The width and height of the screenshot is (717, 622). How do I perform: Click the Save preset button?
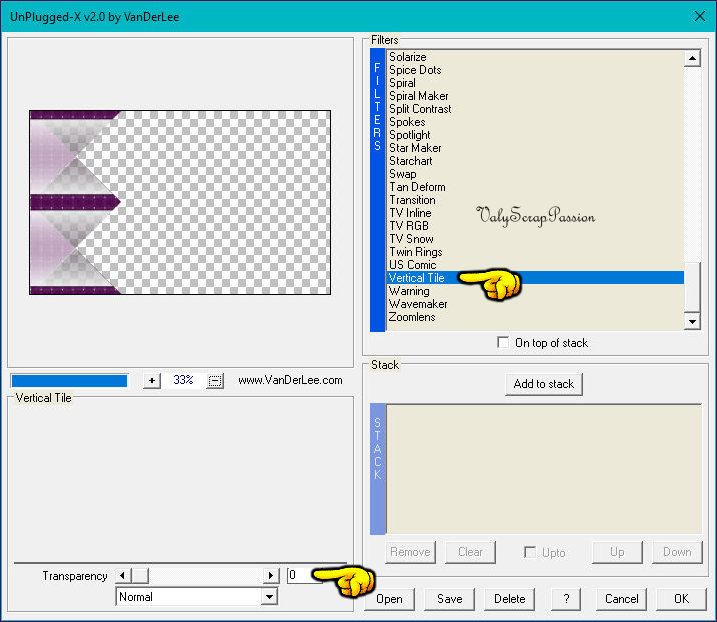(450, 599)
